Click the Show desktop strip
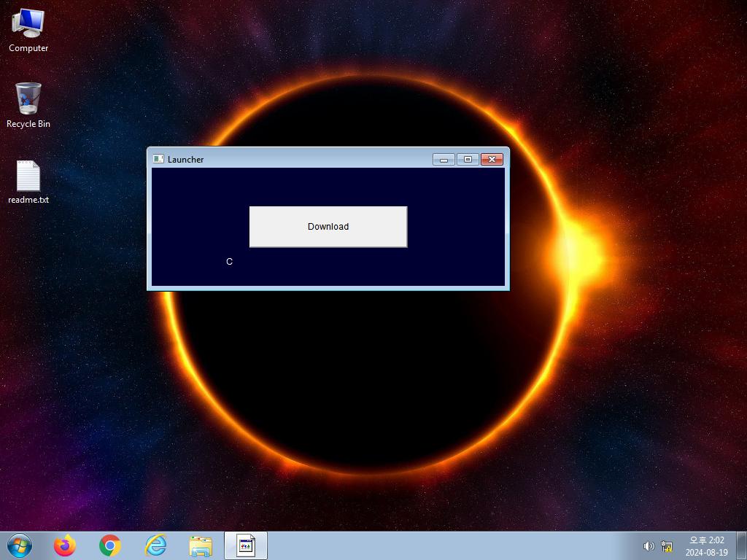 click(742, 545)
